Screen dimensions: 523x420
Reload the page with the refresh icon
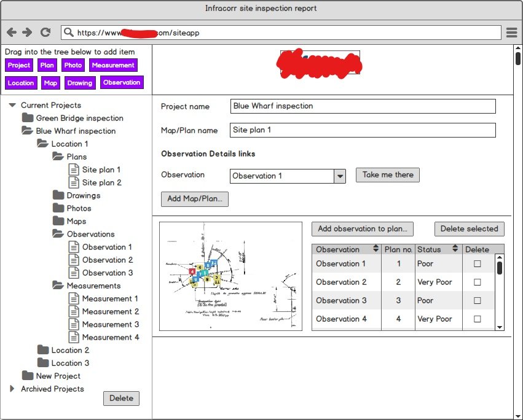(x=45, y=33)
